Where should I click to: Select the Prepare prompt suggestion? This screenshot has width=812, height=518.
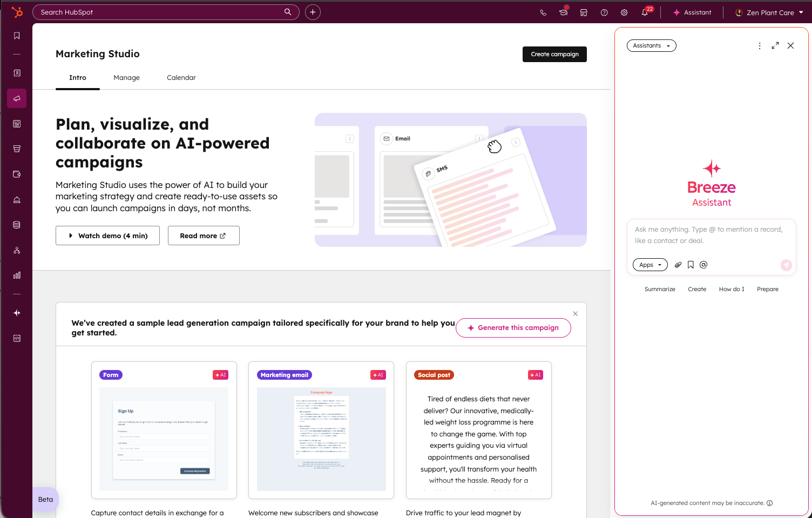(x=768, y=290)
